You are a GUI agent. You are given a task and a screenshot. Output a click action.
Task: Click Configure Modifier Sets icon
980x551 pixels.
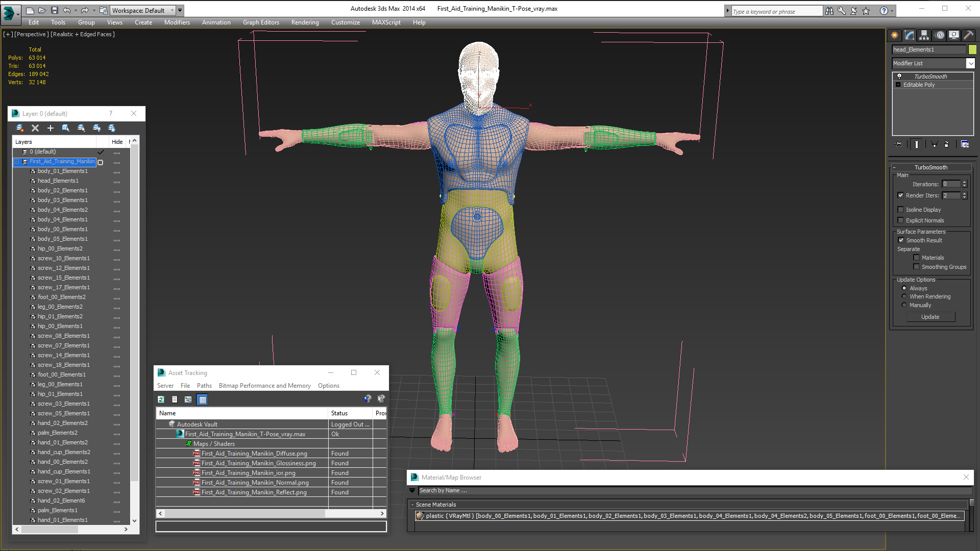[965, 144]
